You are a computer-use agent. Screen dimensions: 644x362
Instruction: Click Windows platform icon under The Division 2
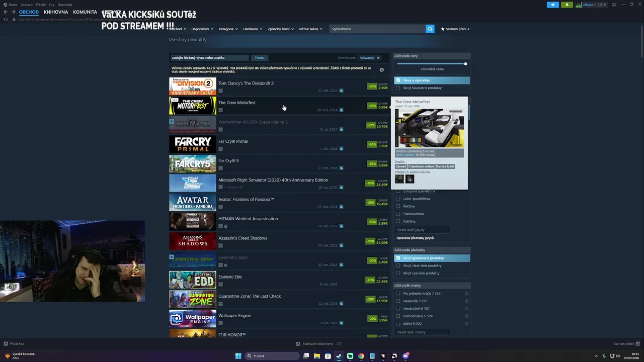coord(220,91)
